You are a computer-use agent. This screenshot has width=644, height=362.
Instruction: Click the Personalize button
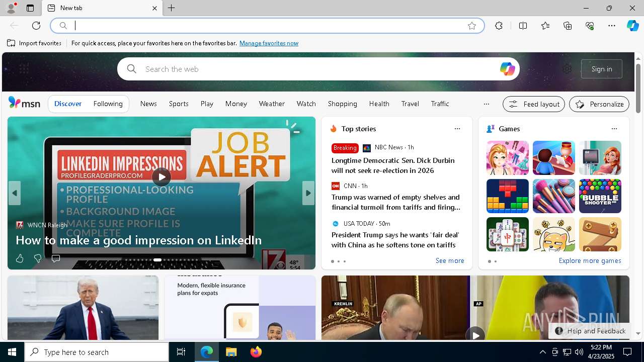coord(599,104)
